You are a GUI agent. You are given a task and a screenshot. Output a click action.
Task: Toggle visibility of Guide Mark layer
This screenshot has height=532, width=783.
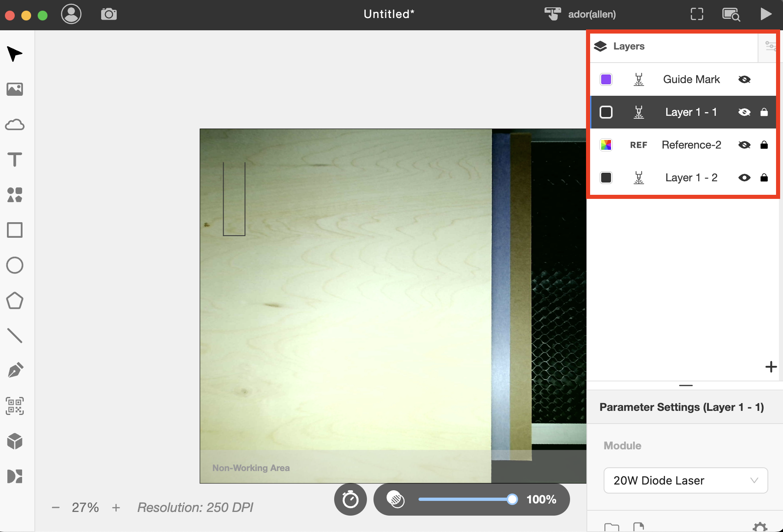tap(745, 79)
